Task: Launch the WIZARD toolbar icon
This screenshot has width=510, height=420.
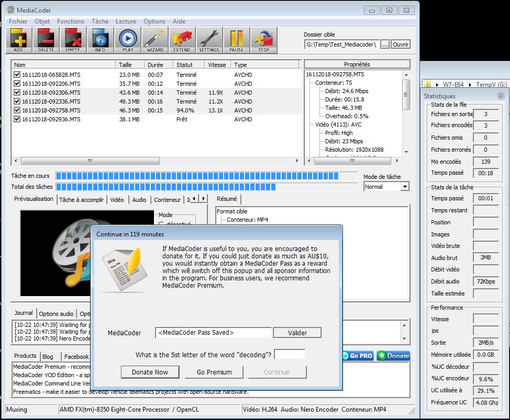Action: click(x=155, y=40)
